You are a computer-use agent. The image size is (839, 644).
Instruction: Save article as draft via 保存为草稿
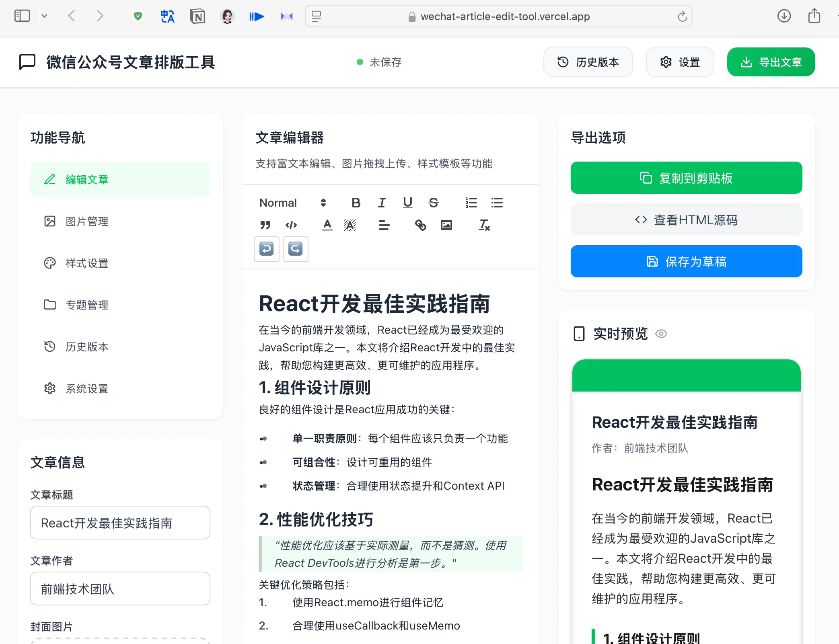(x=686, y=261)
